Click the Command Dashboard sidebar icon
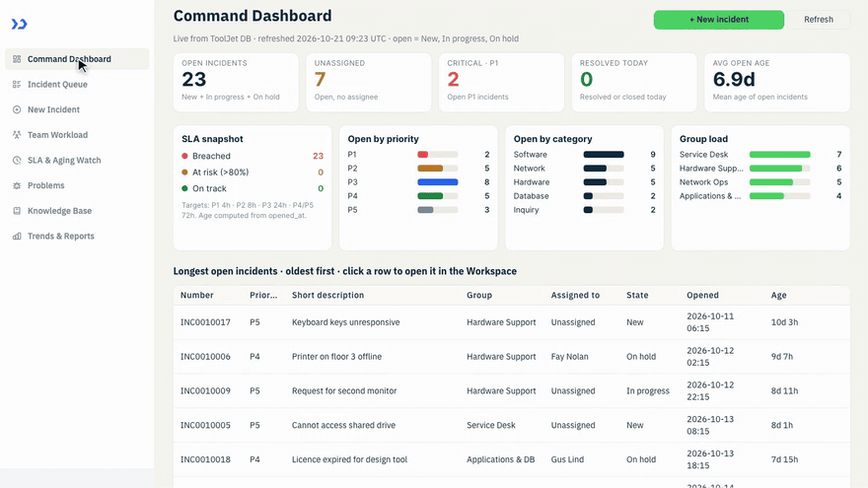 [x=17, y=58]
